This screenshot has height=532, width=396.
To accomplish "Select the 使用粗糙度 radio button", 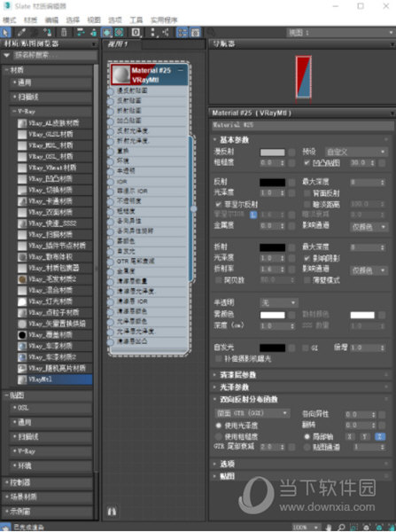I will (219, 436).
